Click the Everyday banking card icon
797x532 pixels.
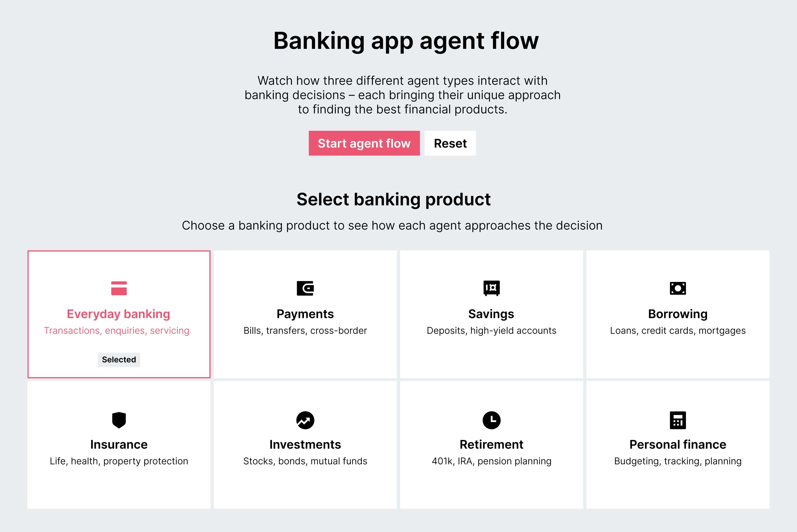click(119, 288)
